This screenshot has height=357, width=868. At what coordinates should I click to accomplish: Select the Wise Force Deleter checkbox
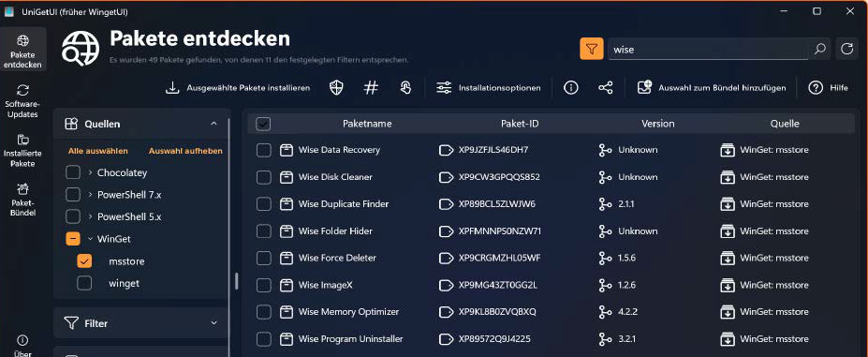[x=263, y=258]
